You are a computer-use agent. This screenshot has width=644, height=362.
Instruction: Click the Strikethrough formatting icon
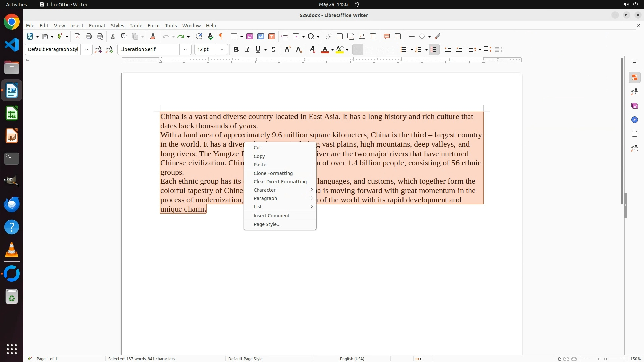tap(273, 49)
